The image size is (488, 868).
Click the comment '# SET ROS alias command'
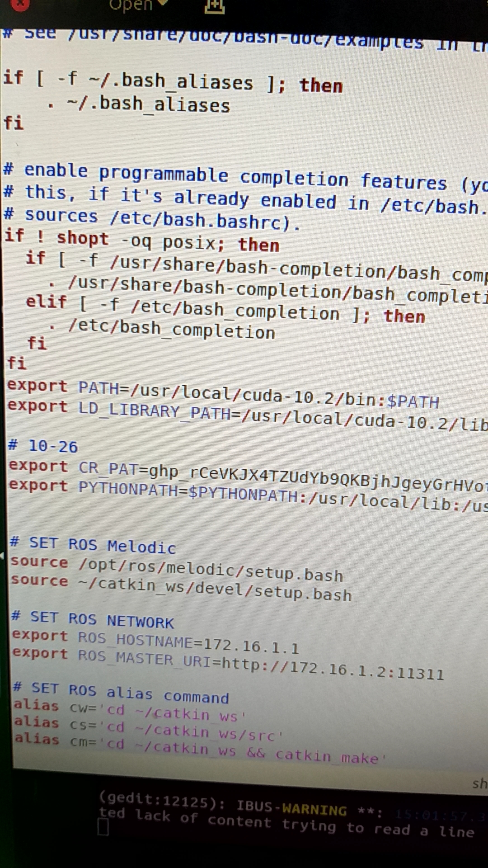[x=121, y=693]
